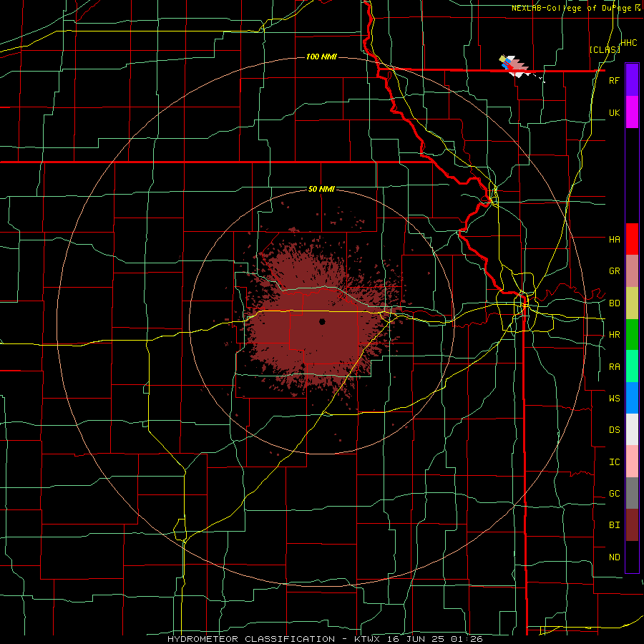Pick the gray GC legend swatch

pyautogui.click(x=632, y=493)
